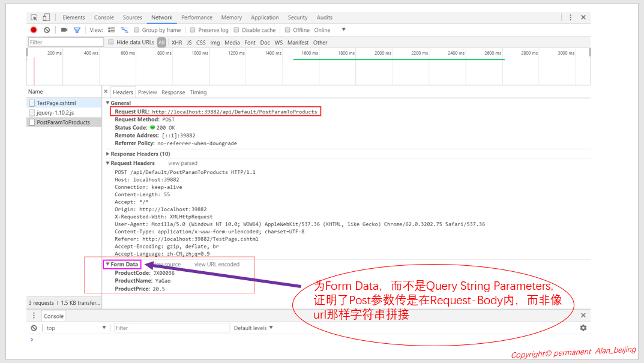Close the console drawer

[583, 316]
